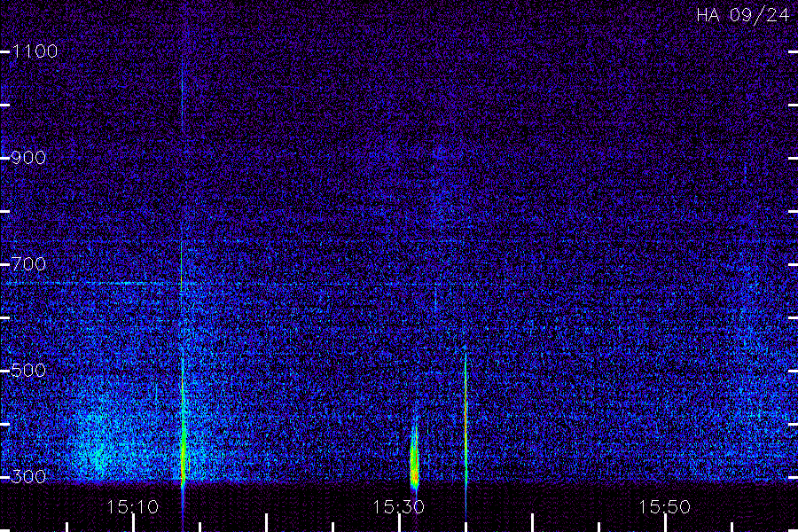Click the HA 09/24 station date label
Image resolution: width=798 pixels, height=532 pixels.
[x=743, y=15]
